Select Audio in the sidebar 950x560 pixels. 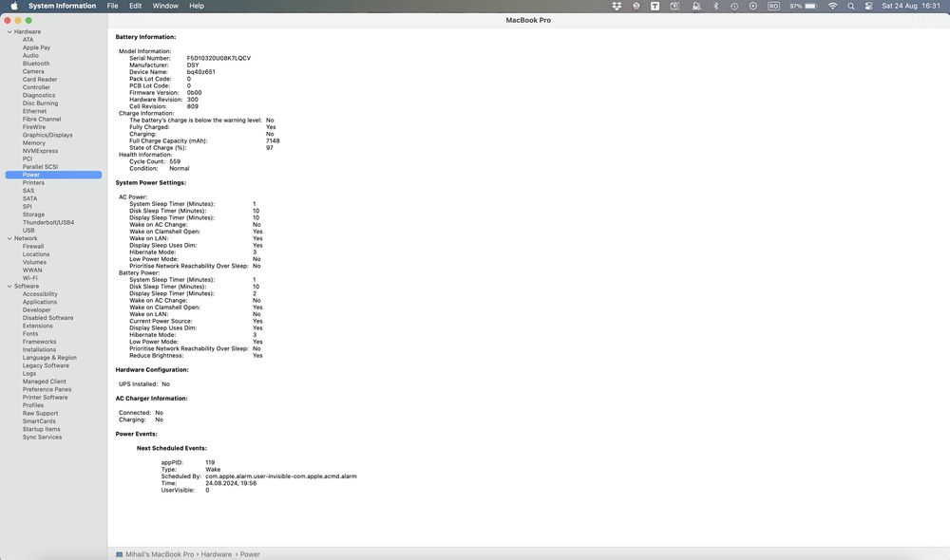[30, 55]
